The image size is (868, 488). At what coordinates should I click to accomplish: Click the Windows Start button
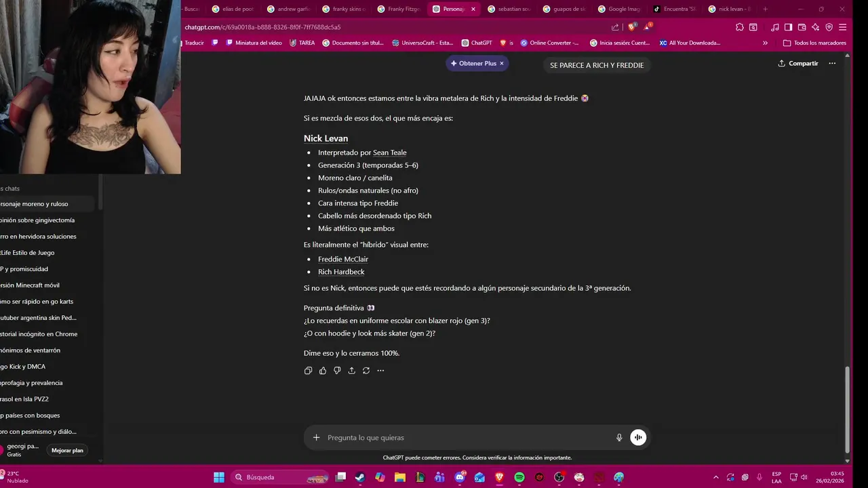click(219, 477)
